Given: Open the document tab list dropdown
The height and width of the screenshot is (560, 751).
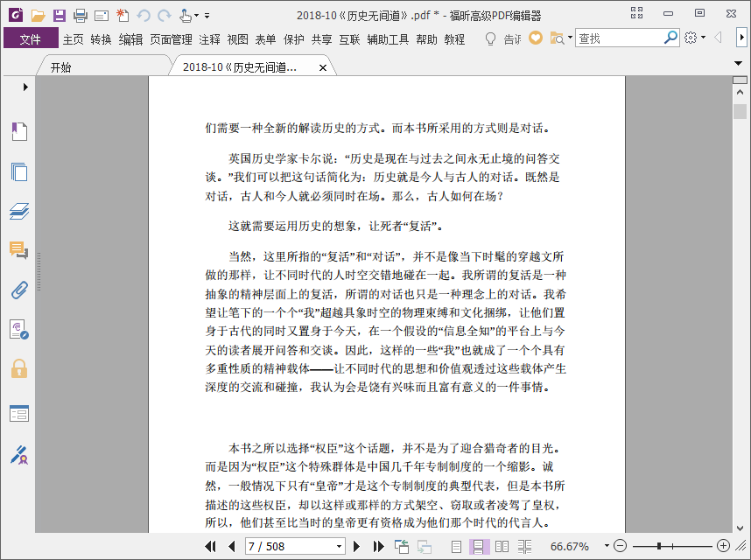Looking at the screenshot, I should 739,63.
